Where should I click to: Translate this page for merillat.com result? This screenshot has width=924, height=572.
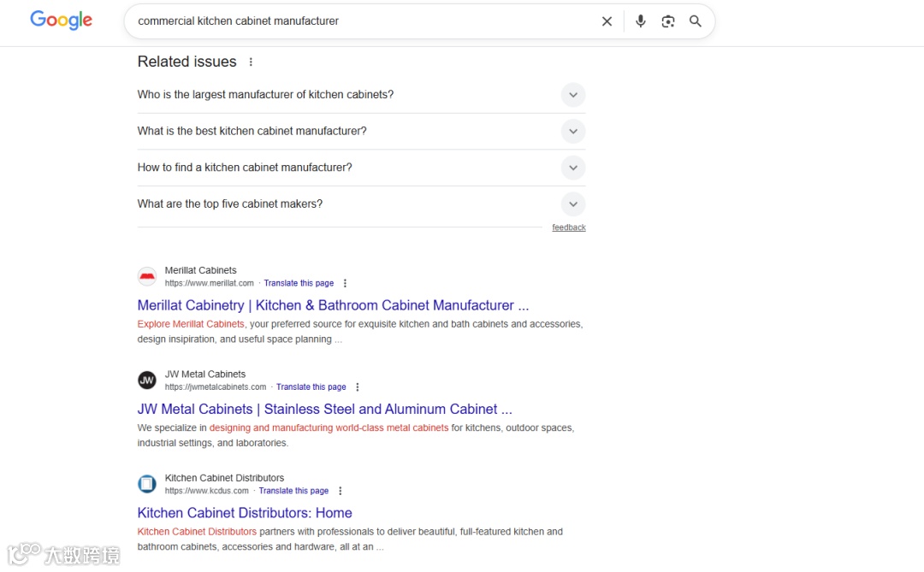(x=299, y=283)
